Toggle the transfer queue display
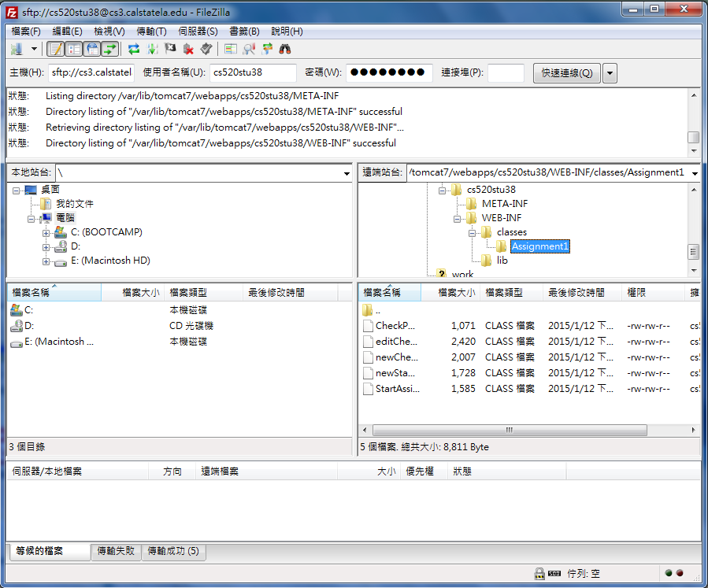The height and width of the screenshot is (588, 708). 109,49
